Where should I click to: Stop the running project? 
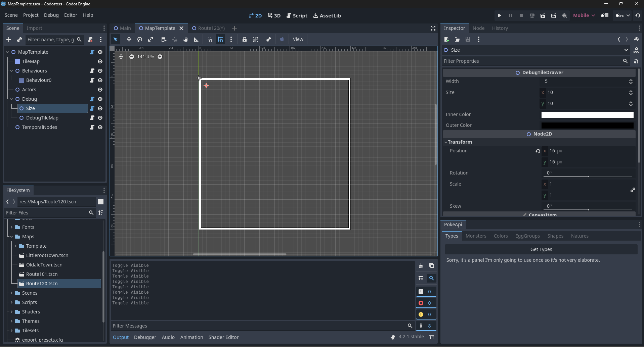click(521, 15)
